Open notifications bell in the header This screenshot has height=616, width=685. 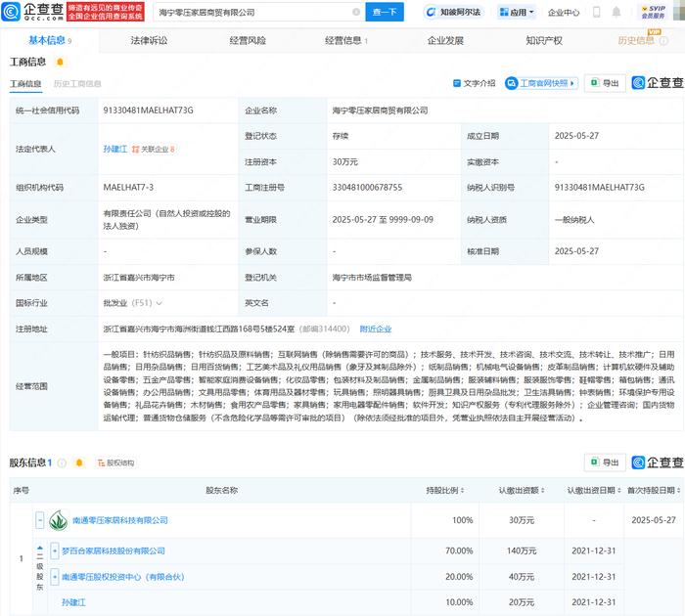point(616,12)
